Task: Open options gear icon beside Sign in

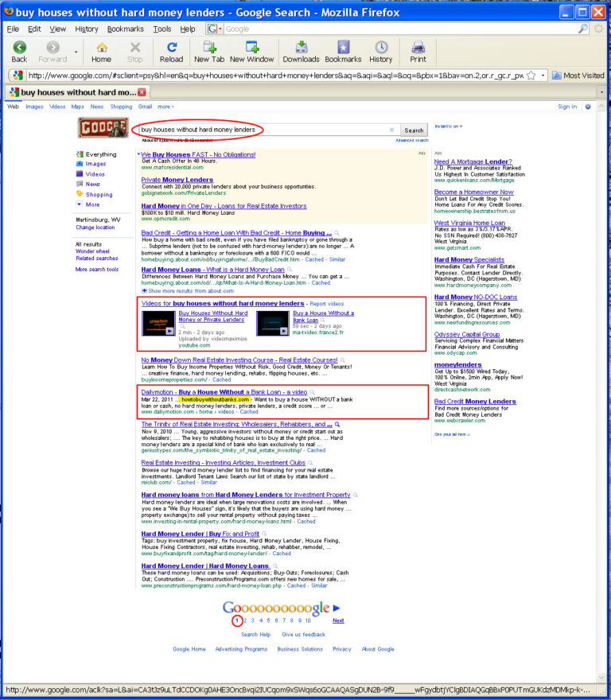Action: (588, 107)
